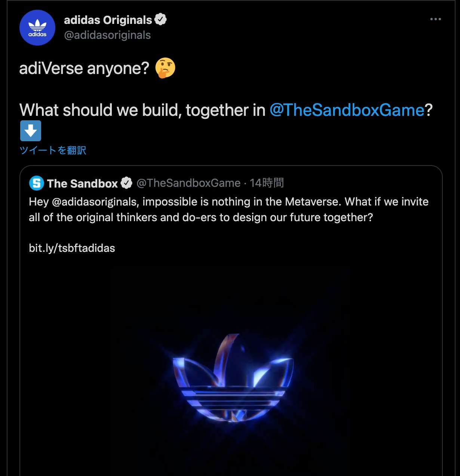Click the thinking face emoji
The width and height of the screenshot is (460, 476).
pyautogui.click(x=165, y=68)
